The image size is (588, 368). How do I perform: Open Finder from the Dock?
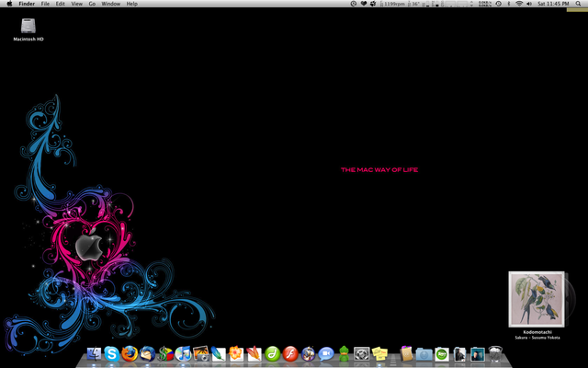coord(94,353)
